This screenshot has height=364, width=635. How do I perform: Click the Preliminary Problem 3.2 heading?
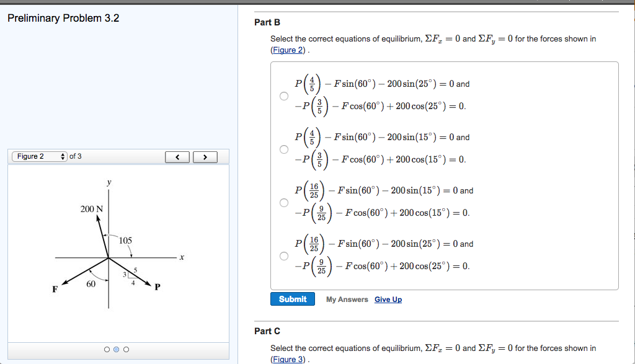click(61, 18)
